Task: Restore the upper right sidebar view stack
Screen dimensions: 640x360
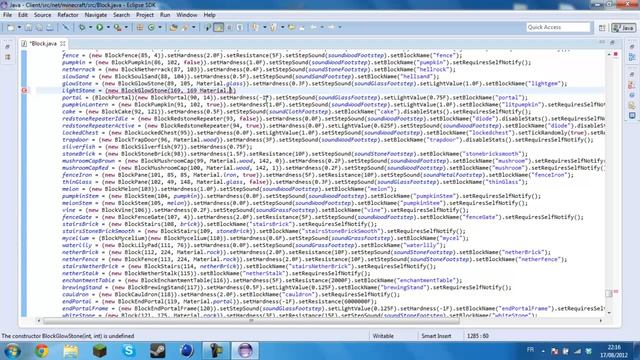Action: 632,47
